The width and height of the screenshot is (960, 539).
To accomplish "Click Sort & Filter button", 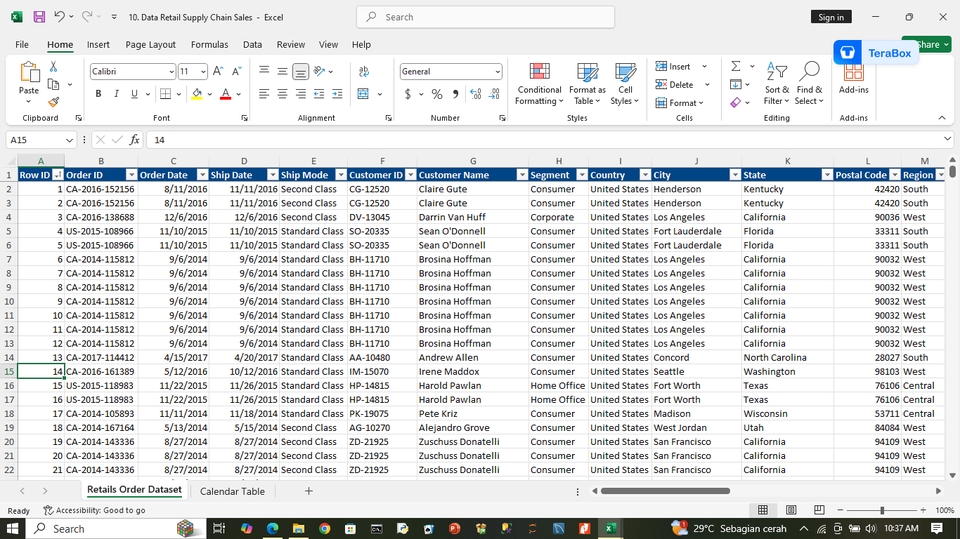I will (776, 84).
